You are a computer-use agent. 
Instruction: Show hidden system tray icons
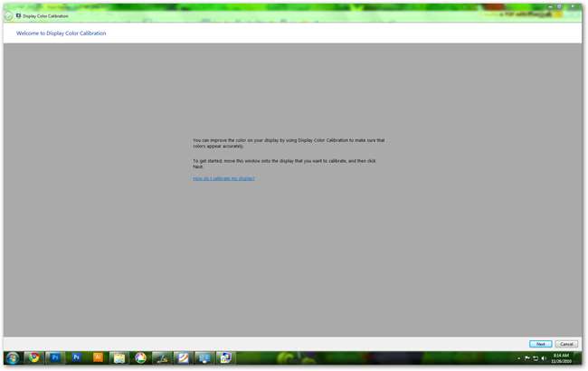pyautogui.click(x=518, y=358)
